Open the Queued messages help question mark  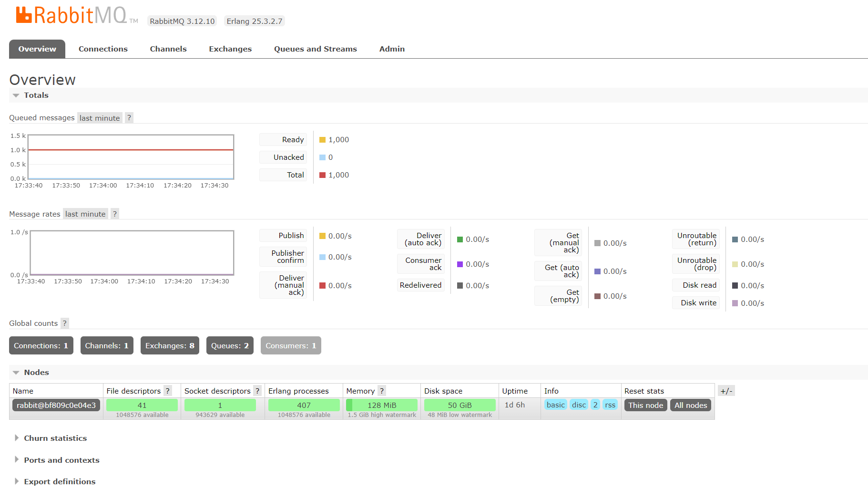129,118
